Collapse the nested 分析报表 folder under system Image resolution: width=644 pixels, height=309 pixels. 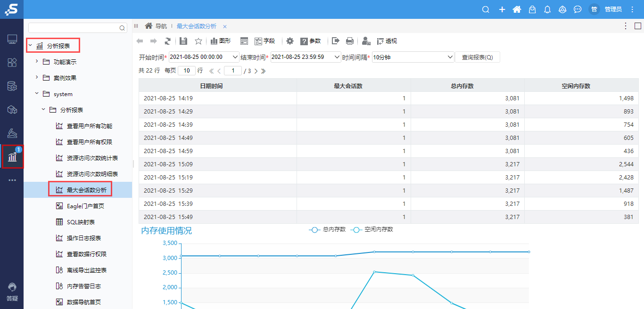pos(43,110)
